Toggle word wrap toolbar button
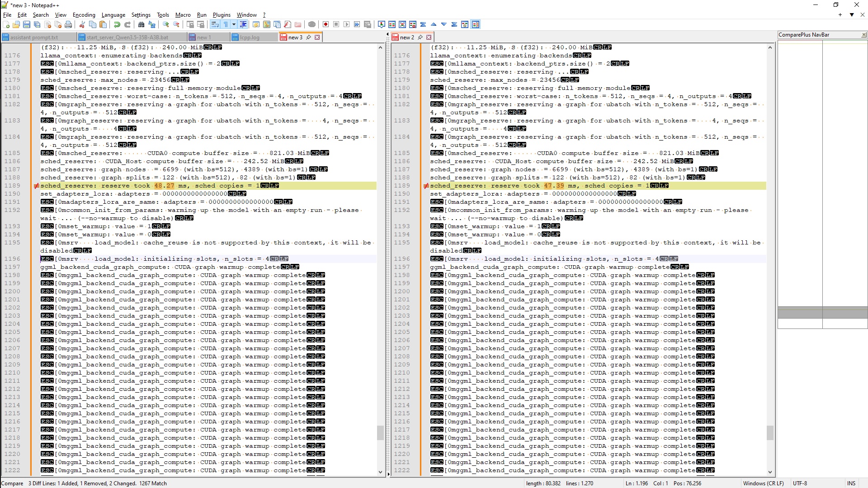 pos(215,24)
